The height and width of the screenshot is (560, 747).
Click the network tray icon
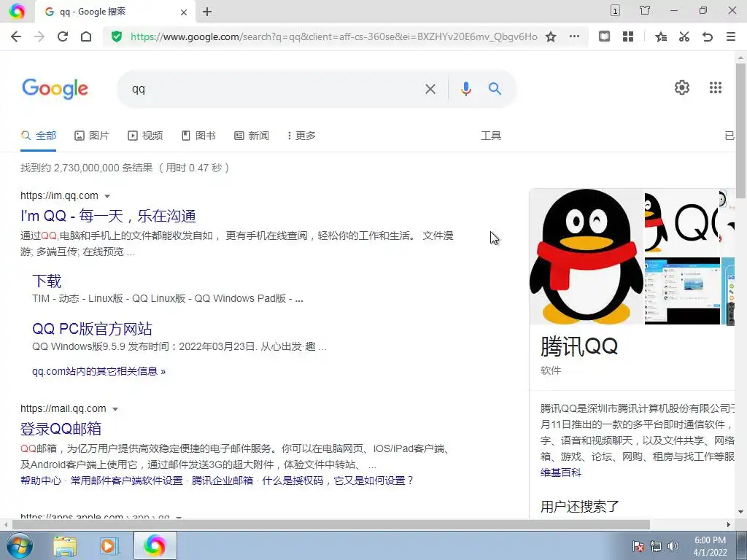pyautogui.click(x=656, y=546)
